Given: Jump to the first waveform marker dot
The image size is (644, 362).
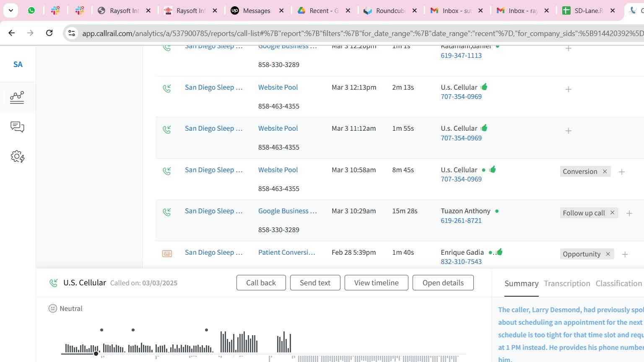Looking at the screenshot, I should [x=101, y=330].
